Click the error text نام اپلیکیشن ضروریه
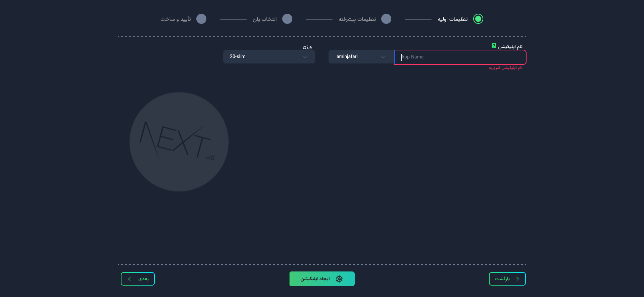 coord(506,68)
